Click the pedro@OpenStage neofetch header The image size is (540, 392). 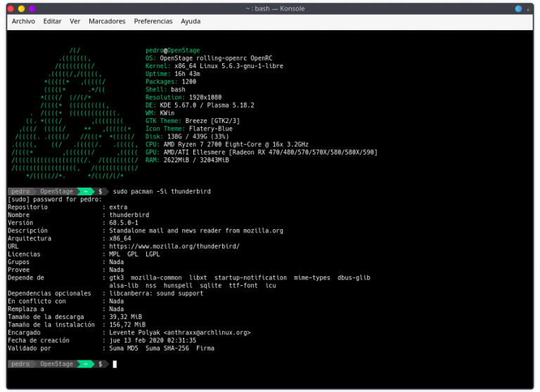pos(172,51)
